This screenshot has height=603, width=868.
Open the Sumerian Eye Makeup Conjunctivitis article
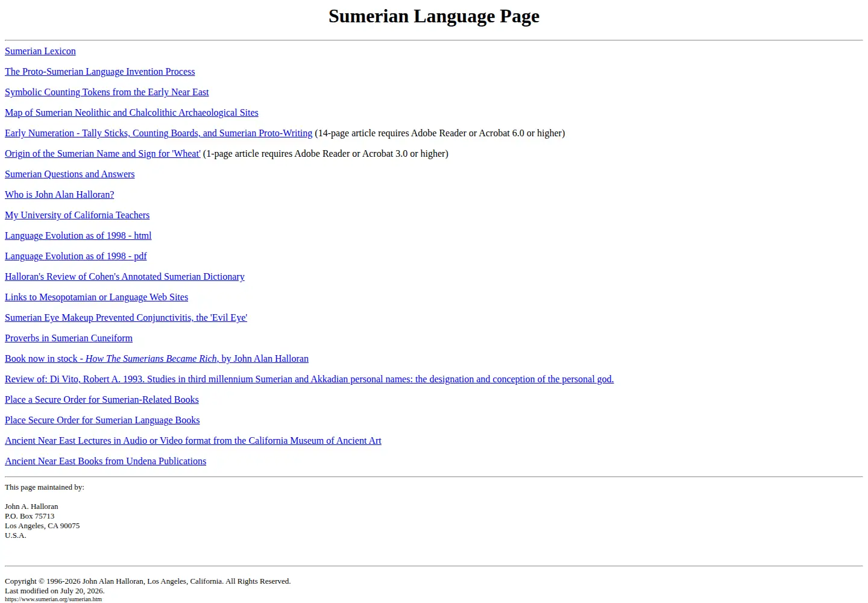pos(126,318)
